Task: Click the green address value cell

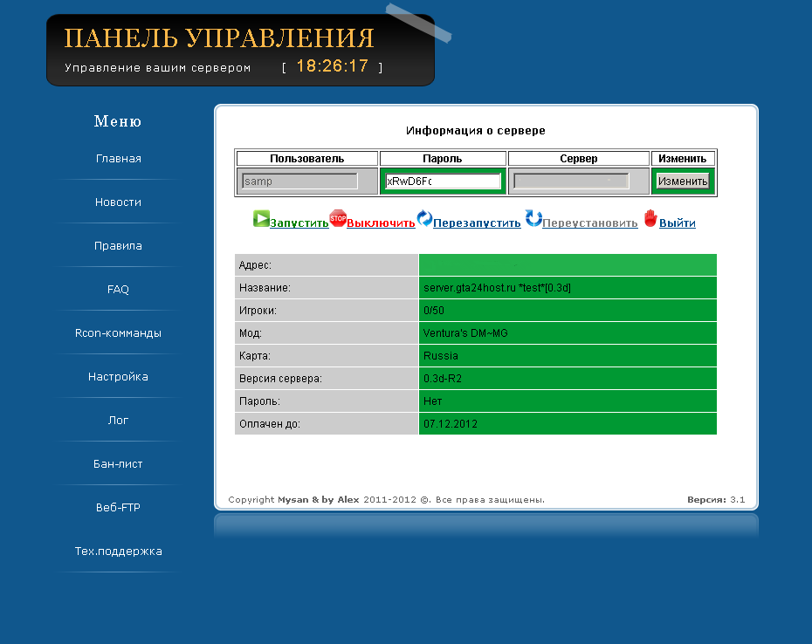Action: (x=568, y=265)
